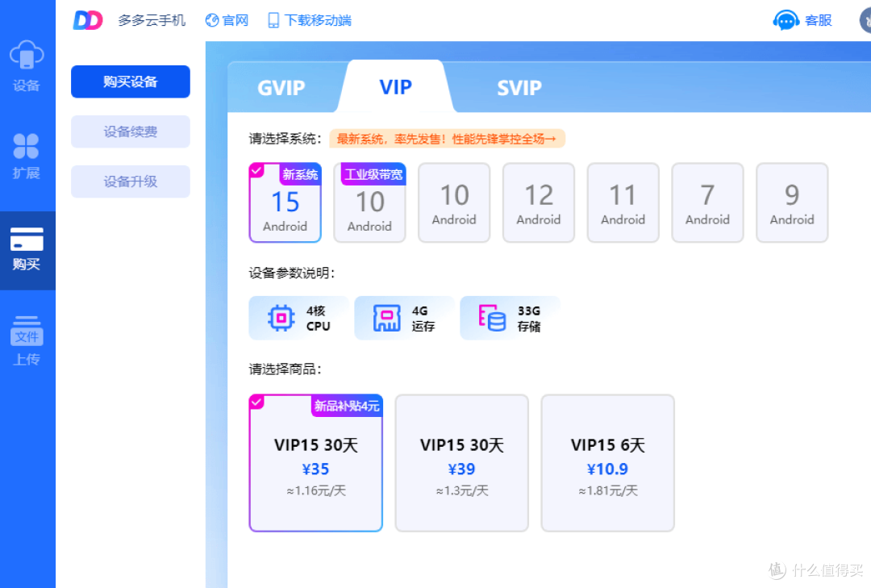The height and width of the screenshot is (588, 871).
Task: Switch to the GVIP tab
Action: click(x=281, y=88)
